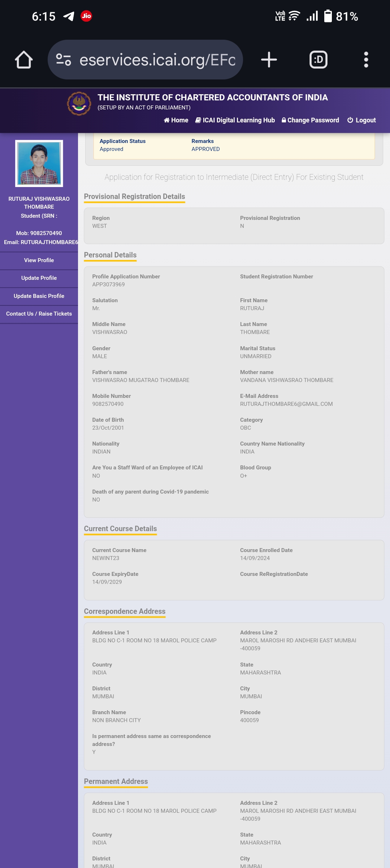Go to Home in ICAI navigation
Screen dimensions: 390x868
pos(176,120)
